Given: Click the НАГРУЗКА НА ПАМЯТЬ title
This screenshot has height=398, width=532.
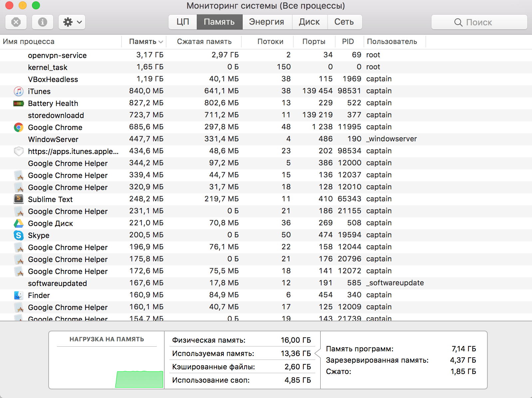Looking at the screenshot, I should [107, 339].
